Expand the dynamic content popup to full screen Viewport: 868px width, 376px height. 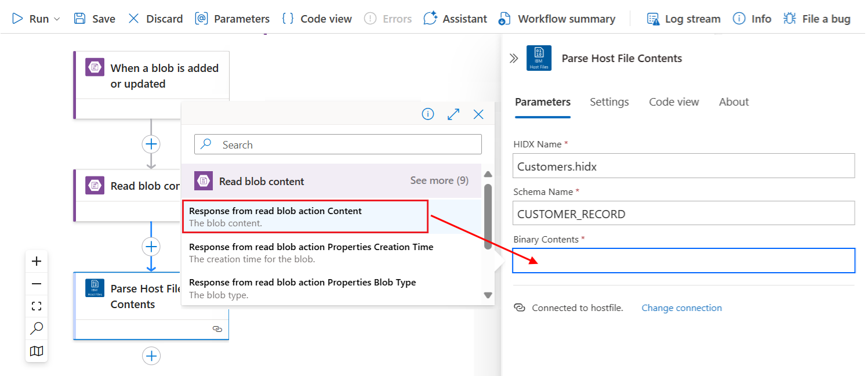coord(453,114)
